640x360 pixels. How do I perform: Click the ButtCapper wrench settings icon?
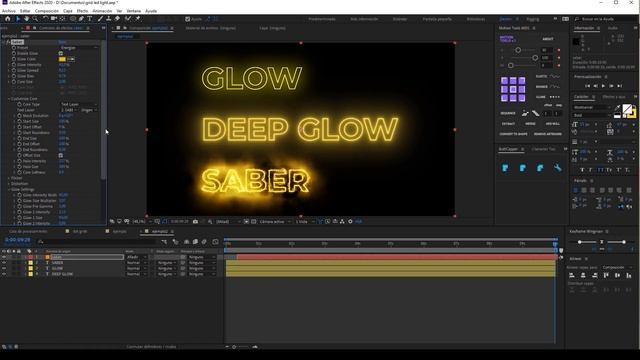(x=558, y=168)
